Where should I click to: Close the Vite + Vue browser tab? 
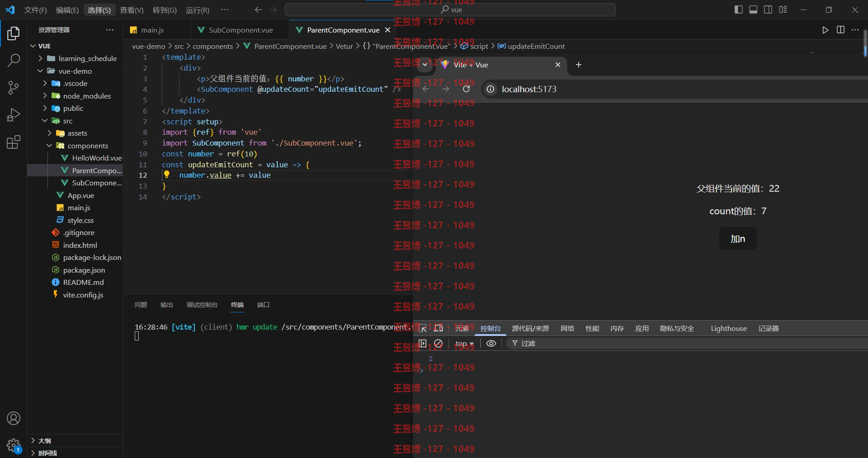click(x=558, y=65)
